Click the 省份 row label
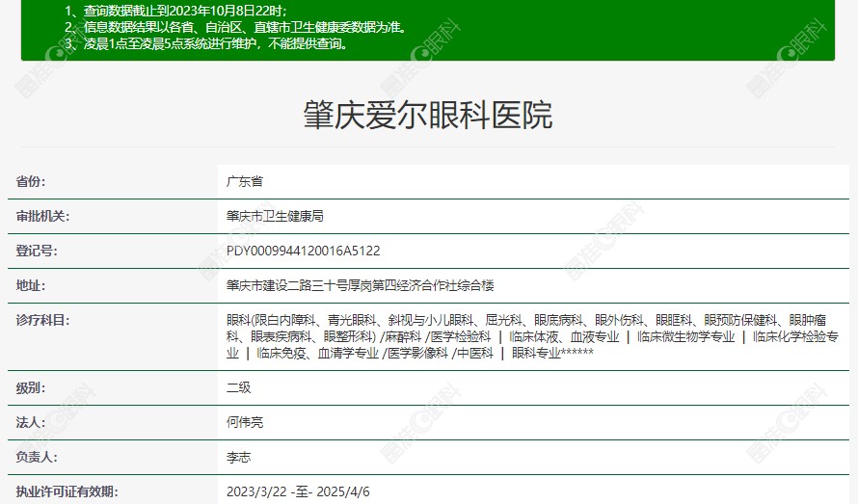The height and width of the screenshot is (504, 858). pyautogui.click(x=31, y=181)
